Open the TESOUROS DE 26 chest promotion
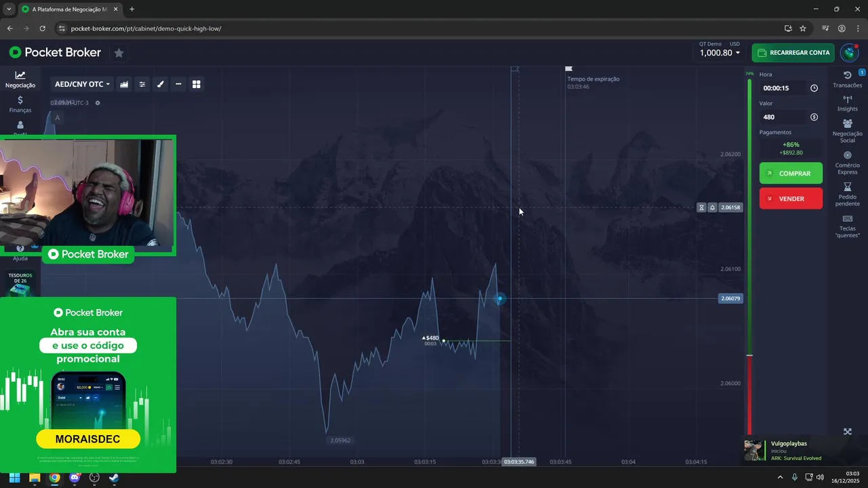The height and width of the screenshot is (488, 868). point(20,285)
